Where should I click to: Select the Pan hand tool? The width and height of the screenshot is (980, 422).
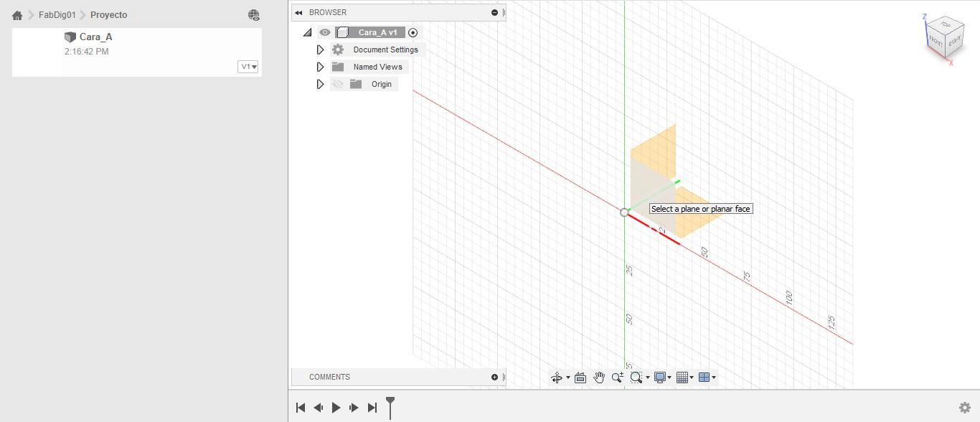click(599, 378)
